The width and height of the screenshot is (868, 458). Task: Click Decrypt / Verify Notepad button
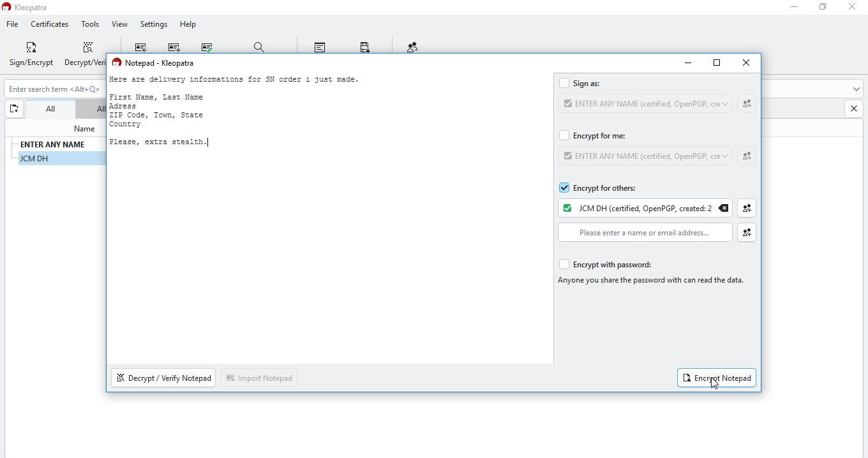(x=163, y=378)
